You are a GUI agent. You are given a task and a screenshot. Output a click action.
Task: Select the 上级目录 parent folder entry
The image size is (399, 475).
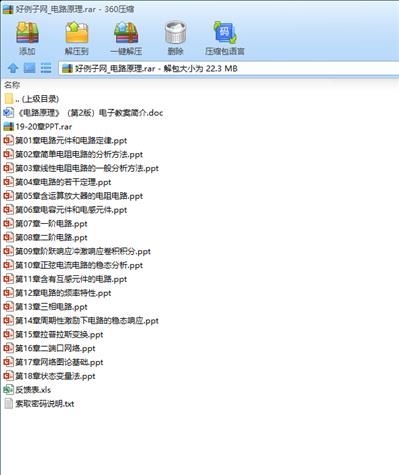tap(32, 99)
